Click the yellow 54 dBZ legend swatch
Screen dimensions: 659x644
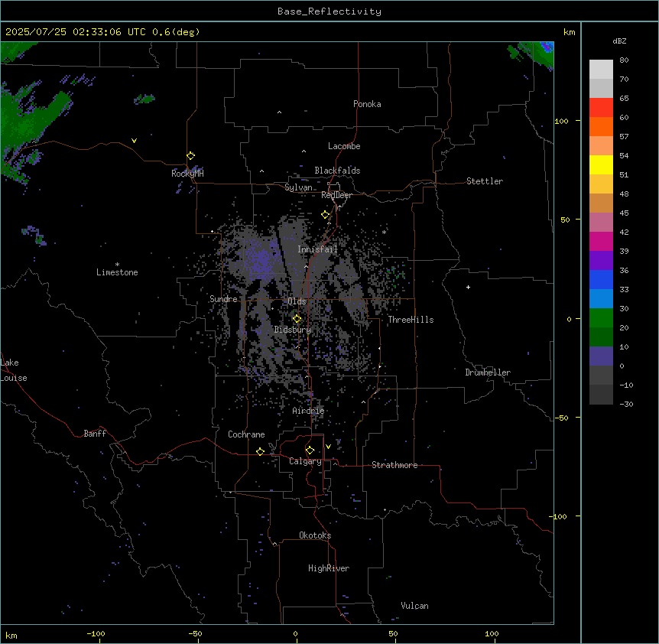coord(601,164)
